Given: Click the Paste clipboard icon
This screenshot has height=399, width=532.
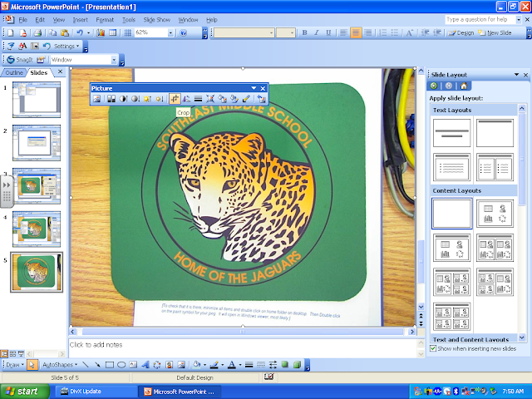Looking at the screenshot, I should [65, 33].
